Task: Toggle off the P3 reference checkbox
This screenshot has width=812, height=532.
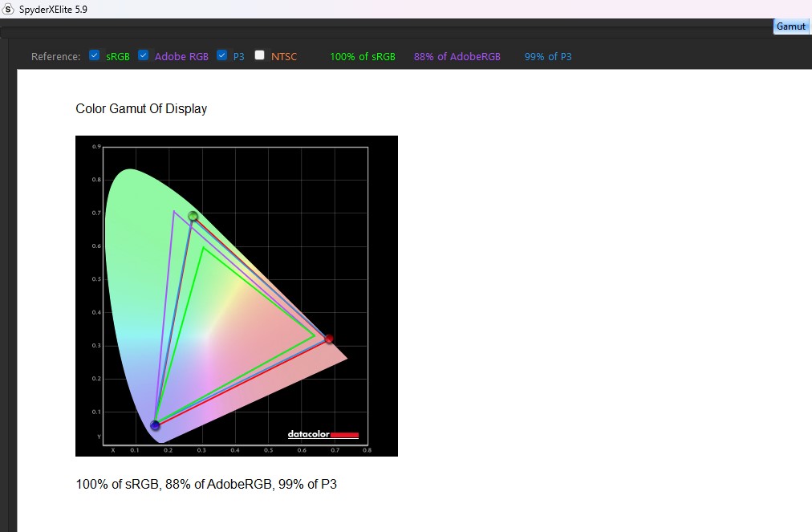Action: pyautogui.click(x=222, y=55)
